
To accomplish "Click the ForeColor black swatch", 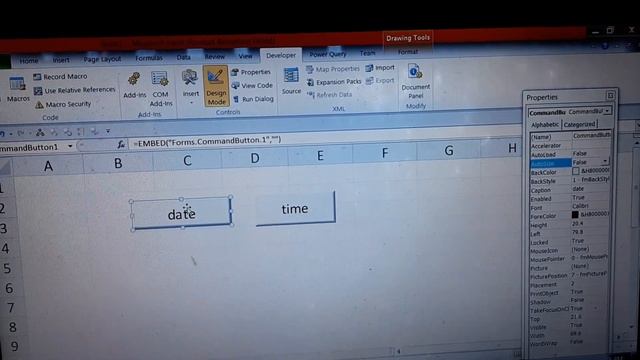I will (575, 215).
